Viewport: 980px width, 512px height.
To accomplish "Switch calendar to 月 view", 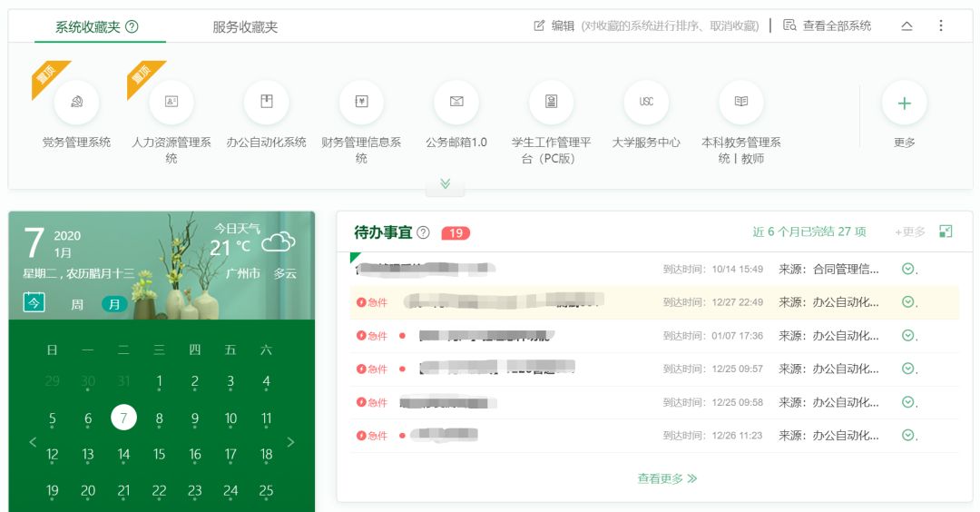I will coord(114,304).
